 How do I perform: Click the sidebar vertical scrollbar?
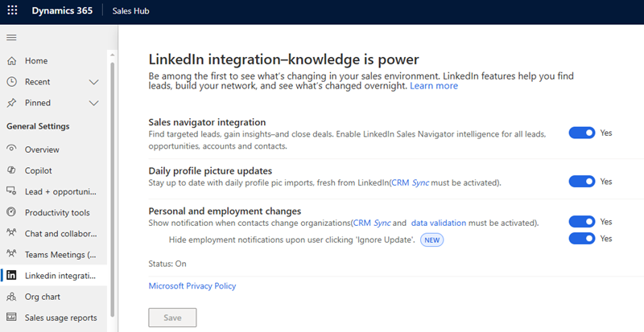pyautogui.click(x=112, y=189)
